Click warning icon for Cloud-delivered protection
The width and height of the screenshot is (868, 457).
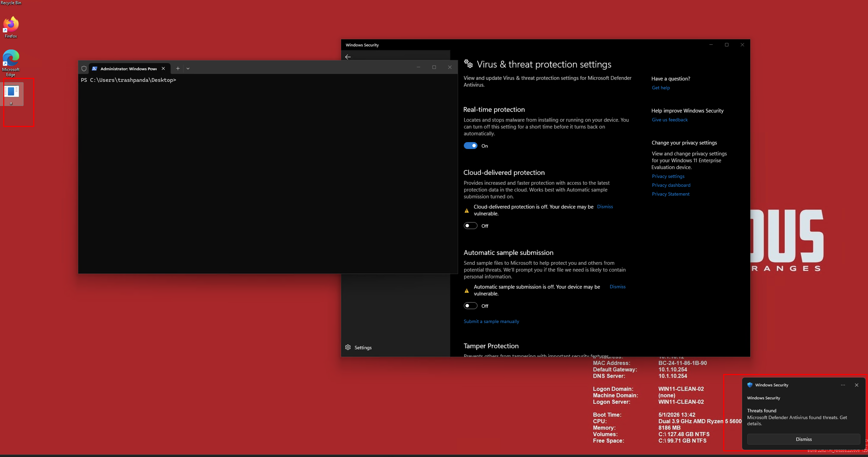(x=467, y=210)
